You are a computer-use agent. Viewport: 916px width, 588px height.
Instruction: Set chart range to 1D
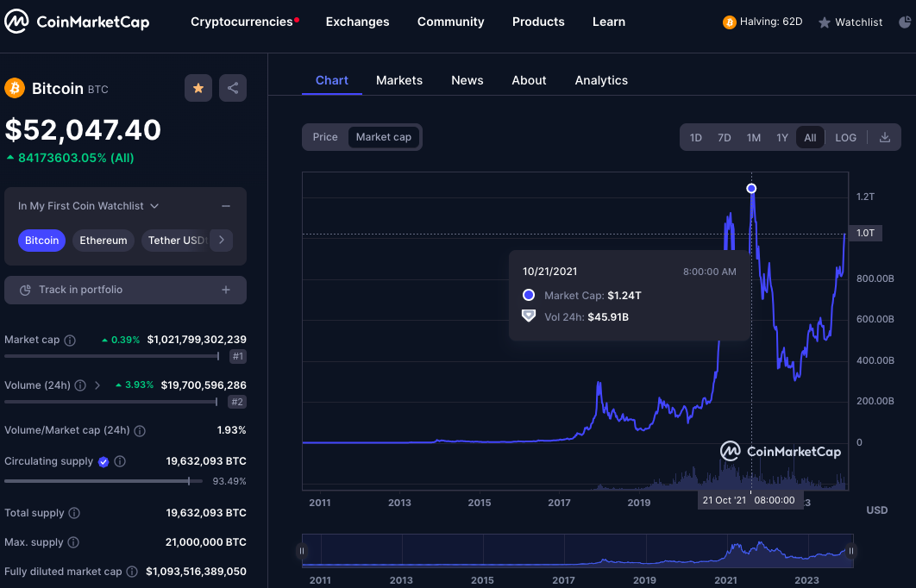(x=696, y=138)
